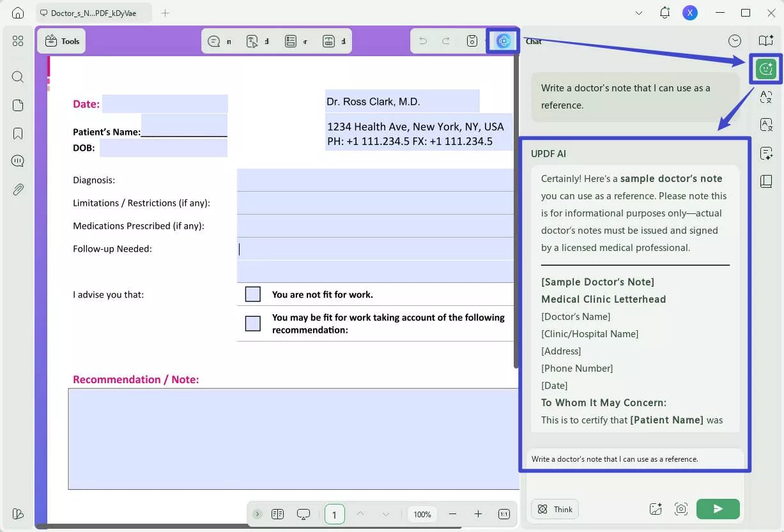Zoom in with the plus button
Viewport: 784px width, 532px height.
point(478,514)
